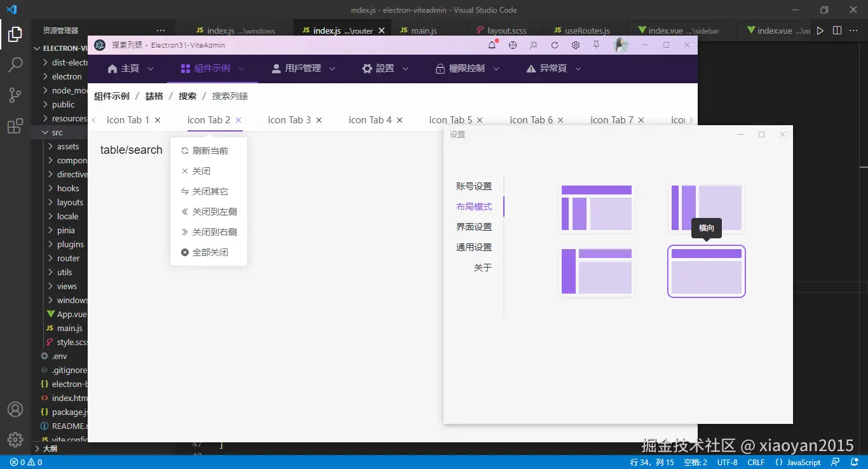The width and height of the screenshot is (868, 469).
Task: Open the globe language switcher icon
Action: tap(512, 45)
